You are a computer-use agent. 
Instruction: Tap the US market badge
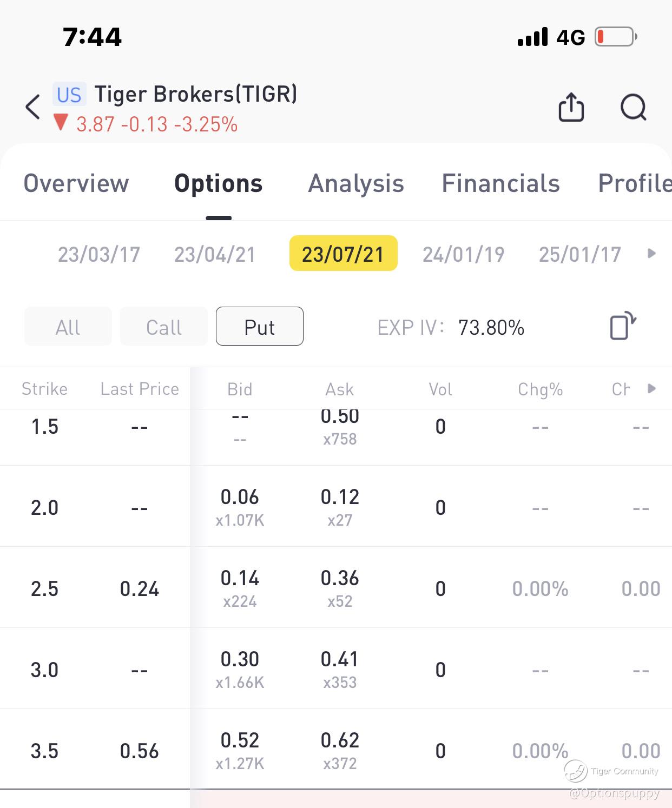click(69, 95)
